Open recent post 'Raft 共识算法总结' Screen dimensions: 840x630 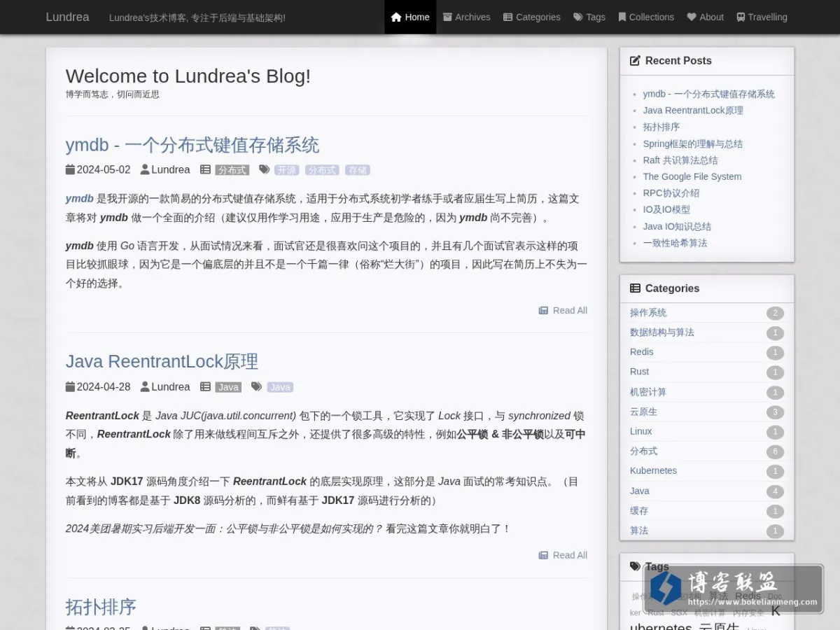[680, 160]
